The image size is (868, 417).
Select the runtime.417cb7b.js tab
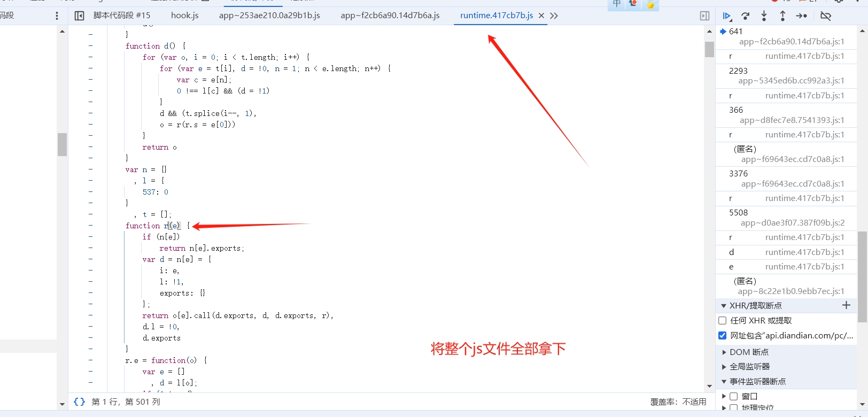coord(497,16)
